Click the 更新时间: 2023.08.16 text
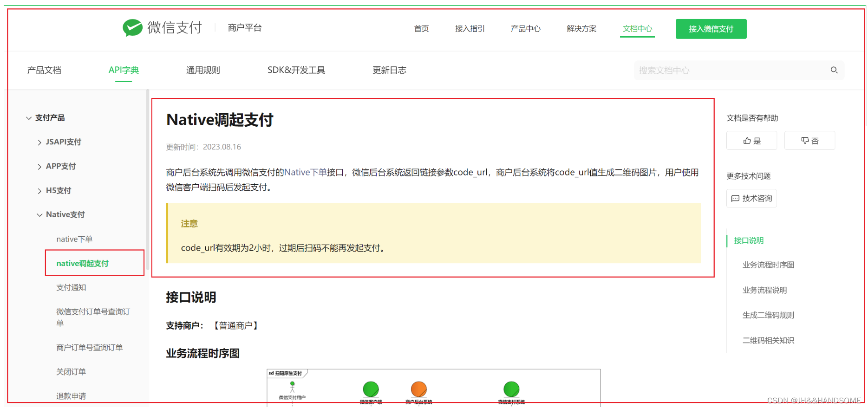This screenshot has width=868, height=408. click(x=203, y=147)
